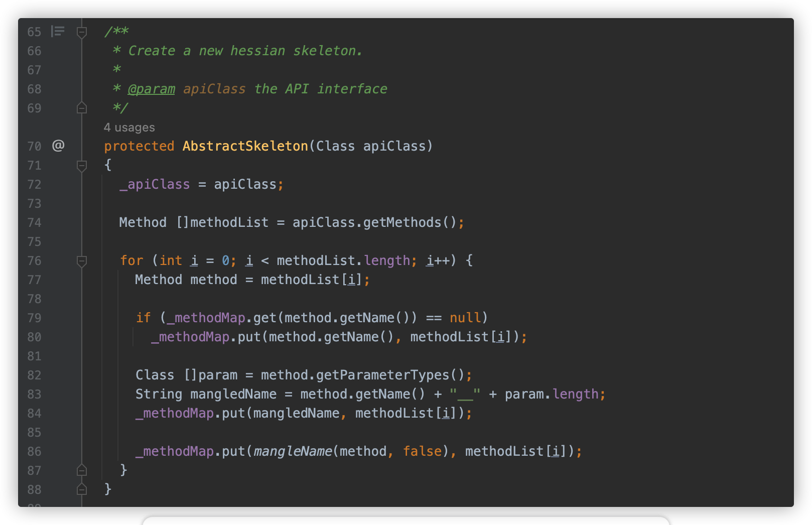The width and height of the screenshot is (812, 525).
Task: Click the null keyword in the if condition
Action: coord(465,318)
